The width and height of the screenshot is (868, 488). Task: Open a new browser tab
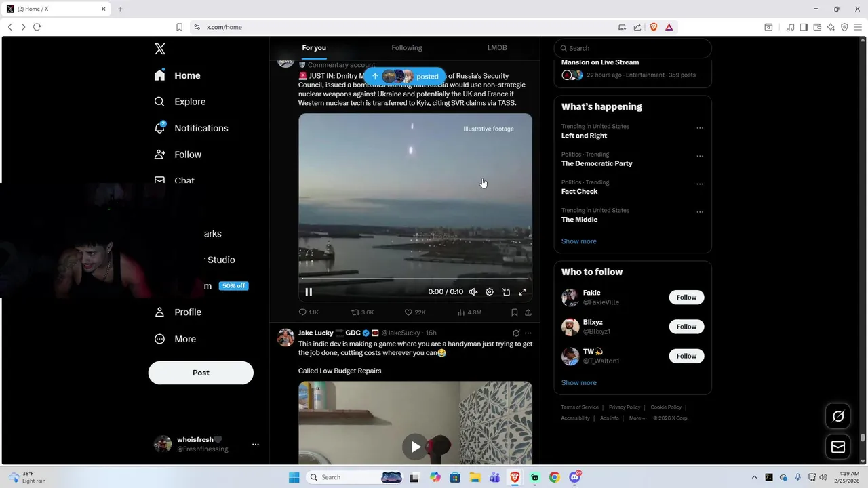coord(120,9)
